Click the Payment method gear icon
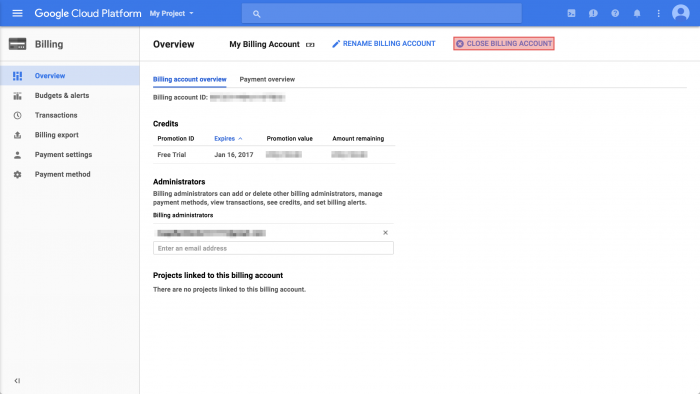The image size is (700, 394). 17,174
